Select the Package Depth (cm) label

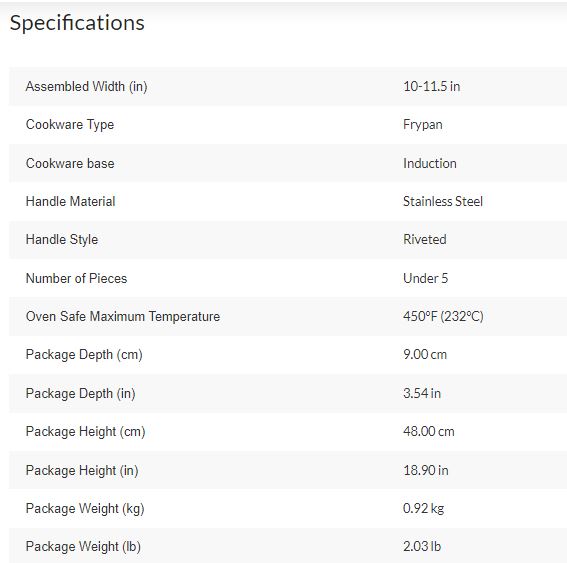pyautogui.click(x=84, y=355)
